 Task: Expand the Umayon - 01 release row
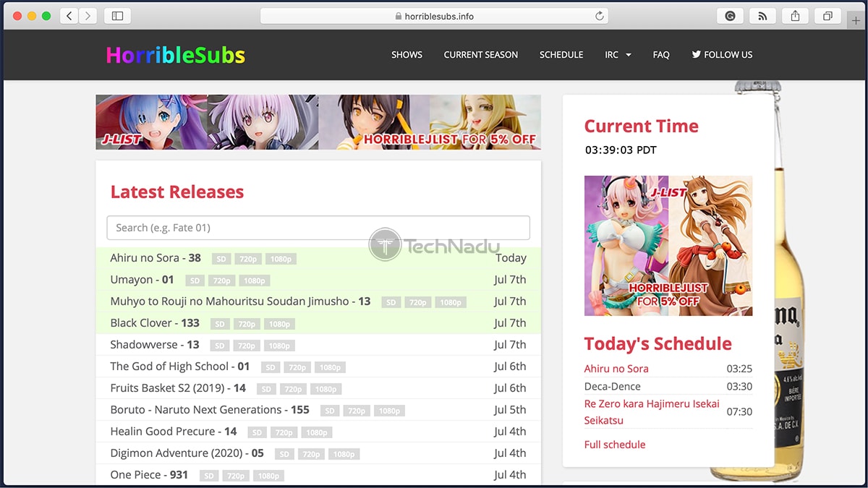tap(318, 280)
